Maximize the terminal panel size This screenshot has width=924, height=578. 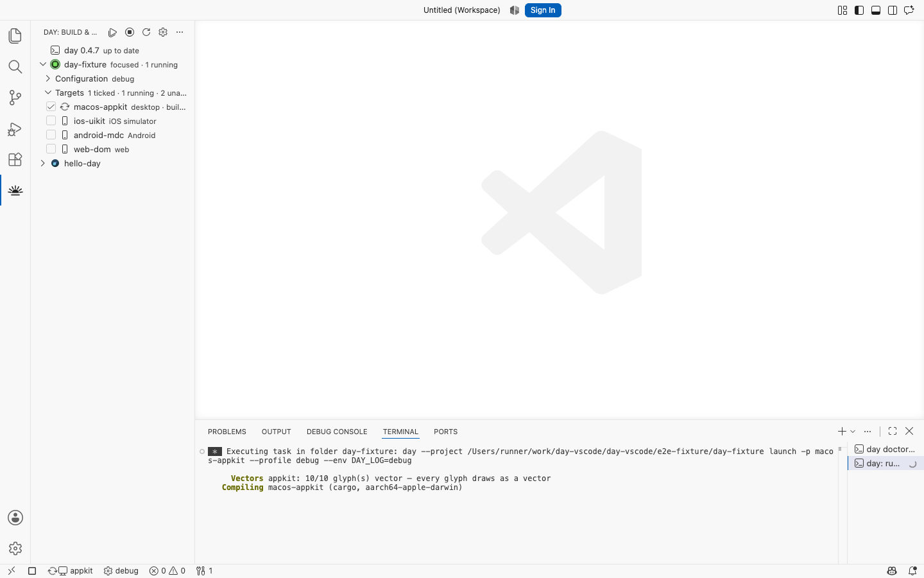[893, 432]
